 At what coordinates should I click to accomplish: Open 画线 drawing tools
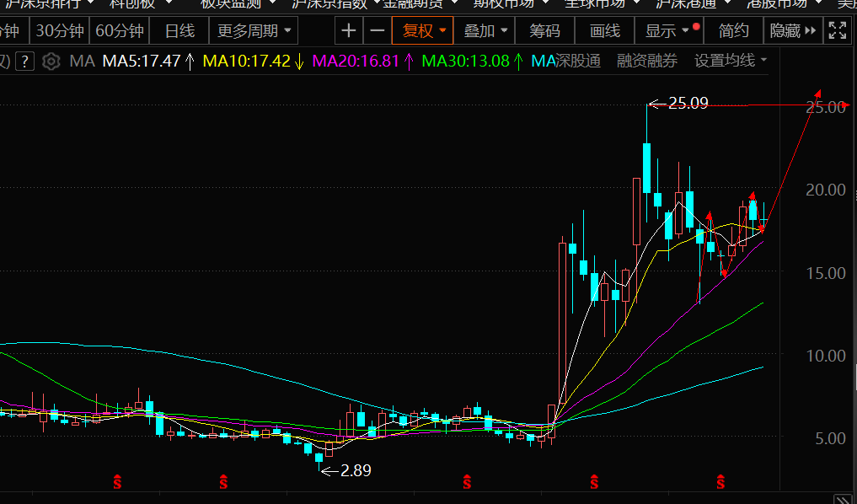coord(605,30)
